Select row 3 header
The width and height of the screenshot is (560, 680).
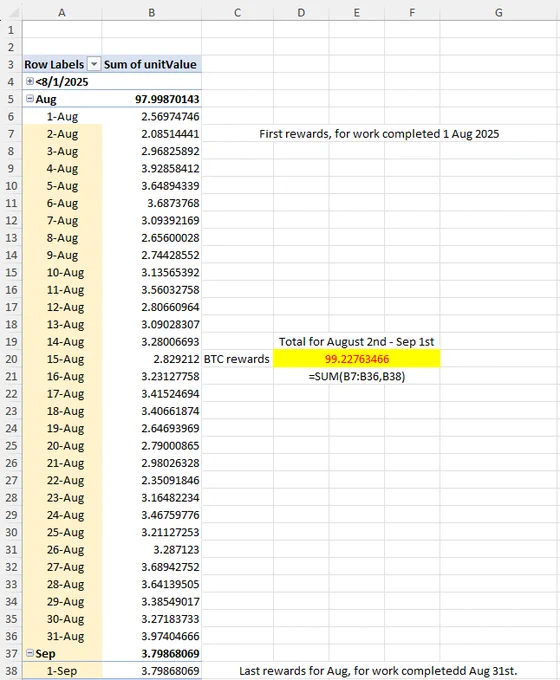(11, 65)
